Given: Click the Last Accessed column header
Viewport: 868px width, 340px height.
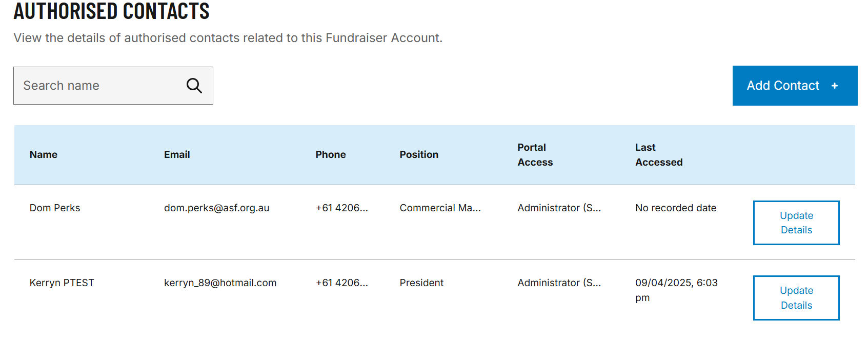Looking at the screenshot, I should [659, 155].
